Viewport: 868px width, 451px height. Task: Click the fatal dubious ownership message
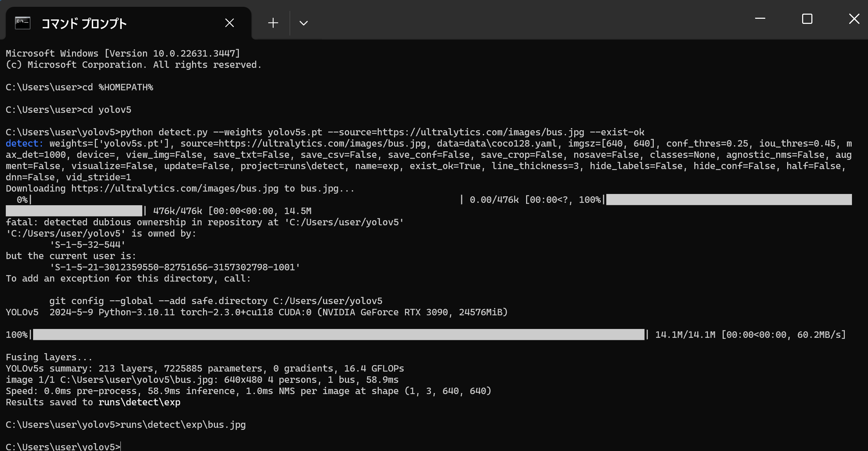(205, 222)
